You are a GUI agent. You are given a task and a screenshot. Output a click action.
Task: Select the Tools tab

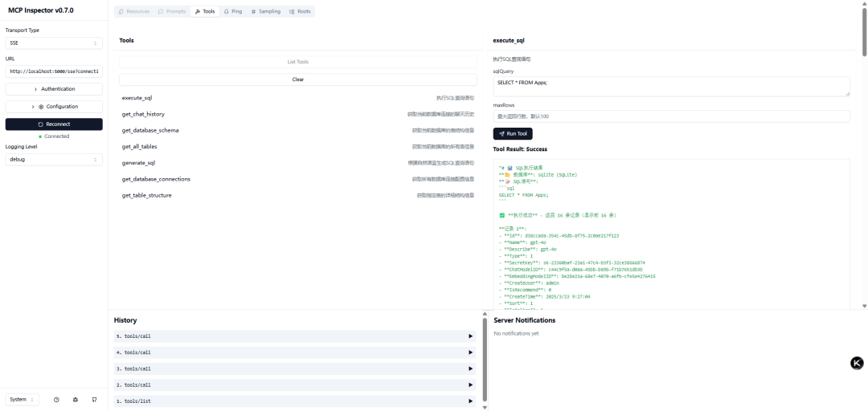coord(206,11)
